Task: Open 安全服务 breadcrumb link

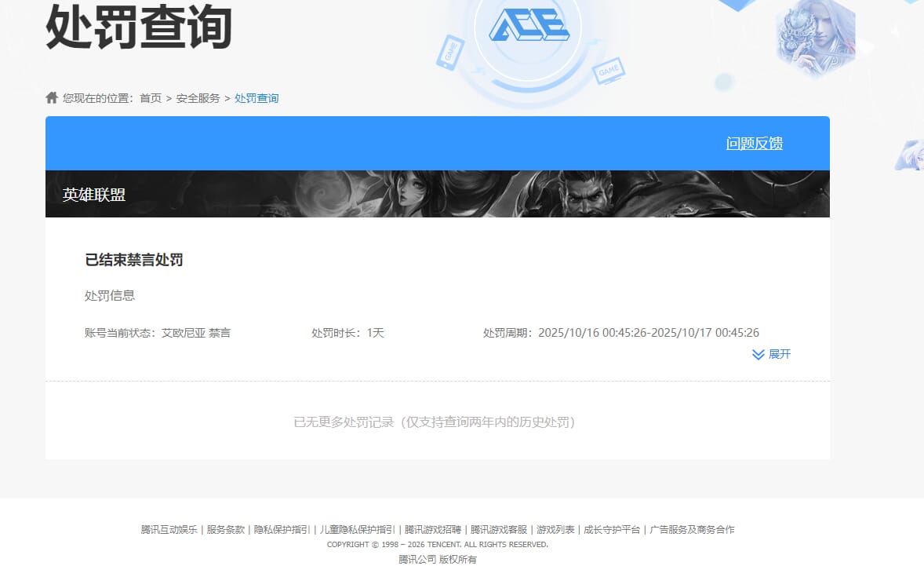Action: pos(198,98)
